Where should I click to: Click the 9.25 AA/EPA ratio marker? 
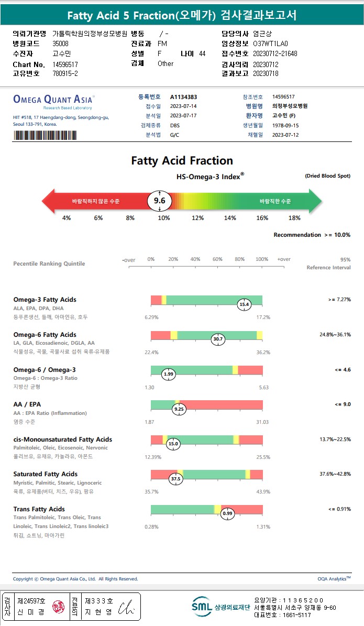[179, 409]
